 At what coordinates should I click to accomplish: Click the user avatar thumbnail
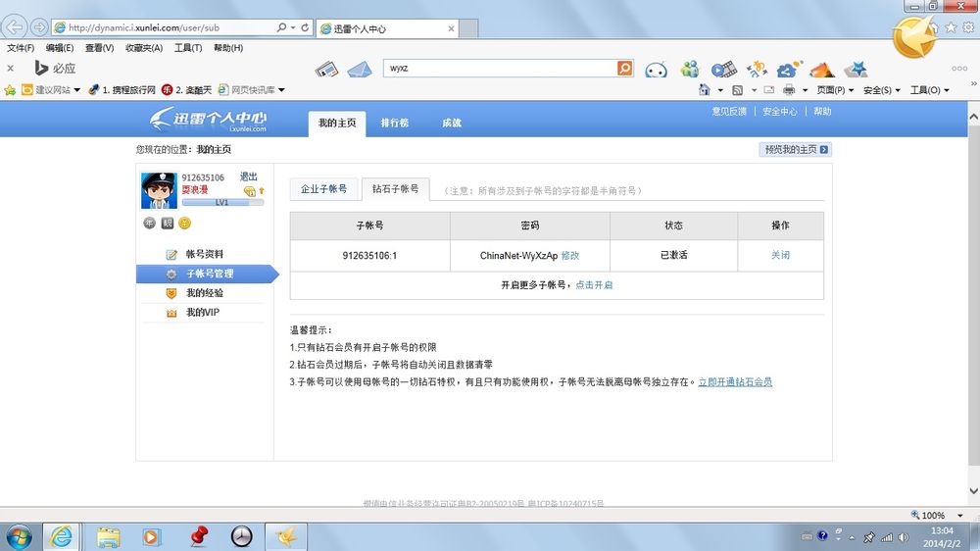coord(159,190)
